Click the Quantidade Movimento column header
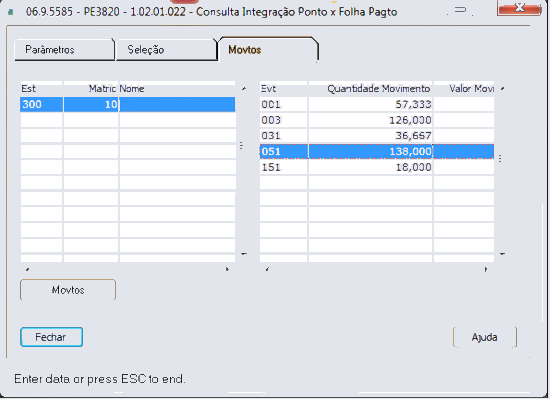 370,89
